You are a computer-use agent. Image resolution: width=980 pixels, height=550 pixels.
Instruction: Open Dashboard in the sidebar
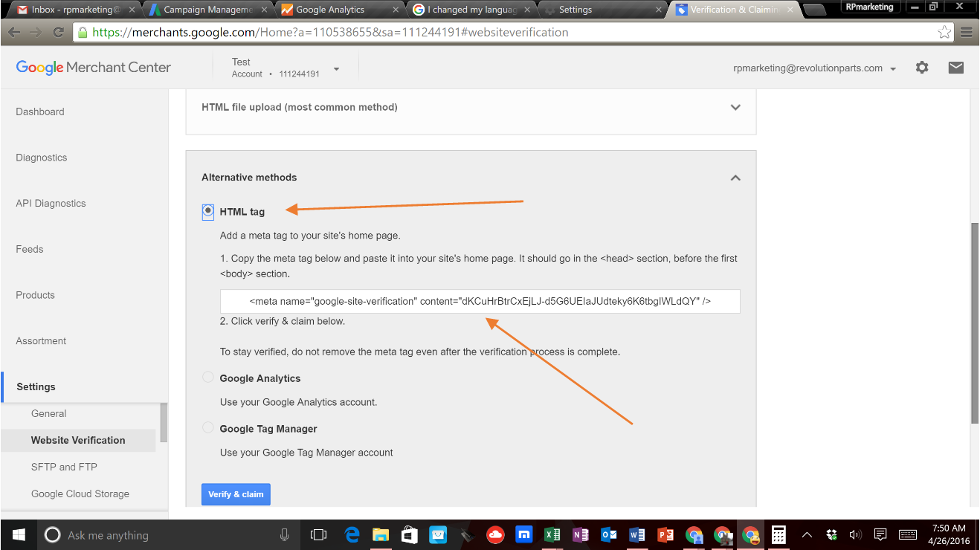click(40, 111)
